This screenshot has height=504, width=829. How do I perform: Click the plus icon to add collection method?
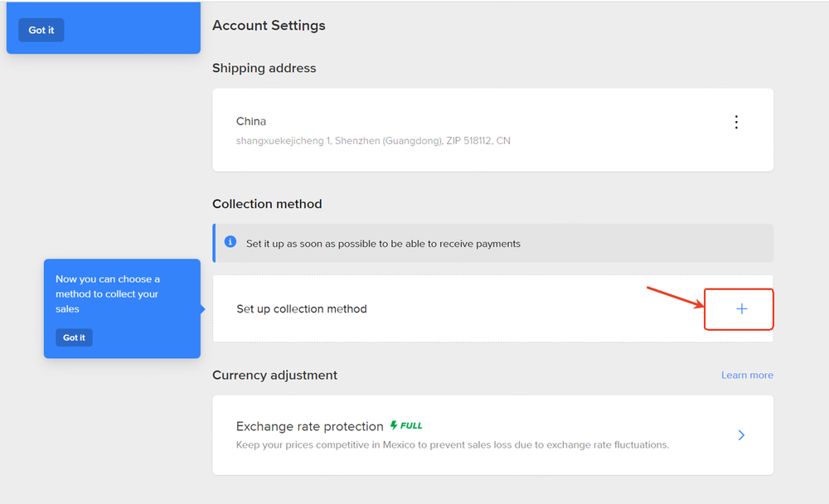coord(741,309)
